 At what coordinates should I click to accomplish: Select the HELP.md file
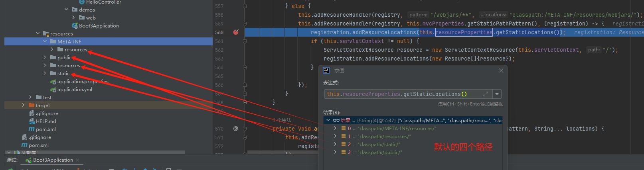click(46, 121)
